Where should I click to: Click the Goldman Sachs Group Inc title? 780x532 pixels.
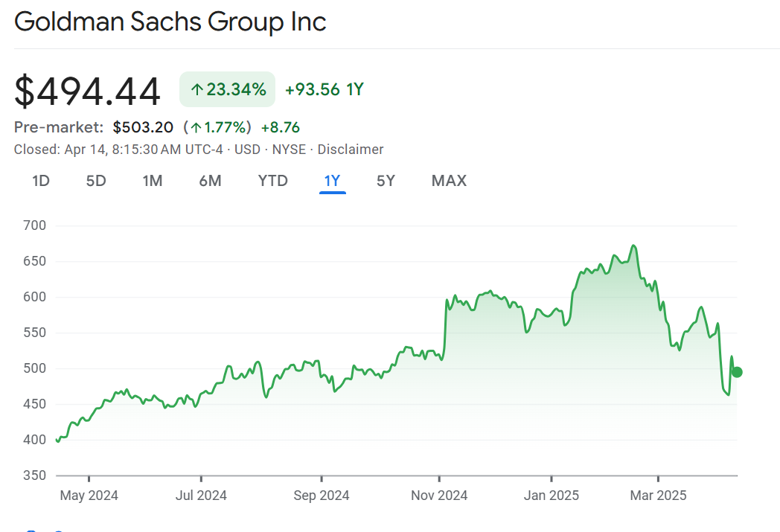(x=170, y=22)
